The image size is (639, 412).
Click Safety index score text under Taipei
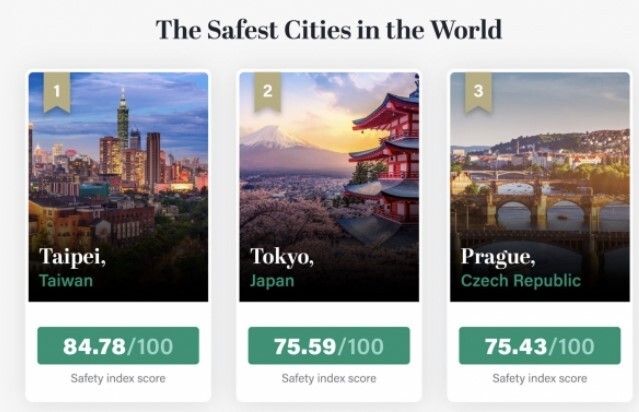pos(118,378)
